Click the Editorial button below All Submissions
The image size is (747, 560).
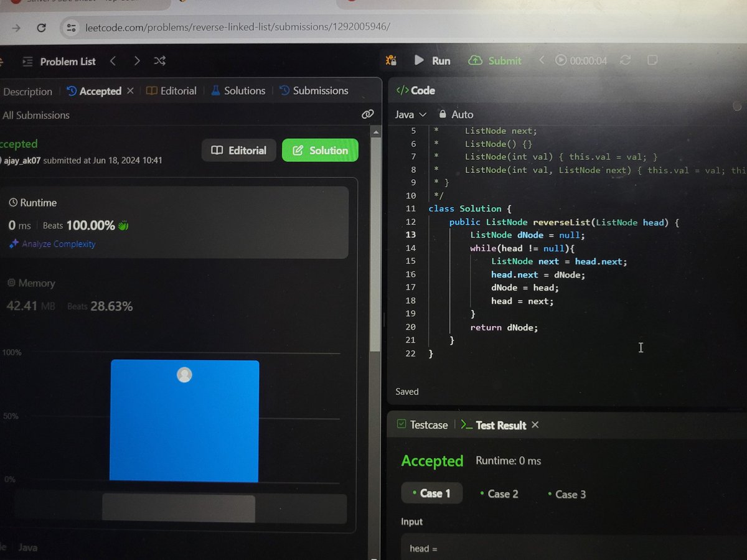pos(238,151)
